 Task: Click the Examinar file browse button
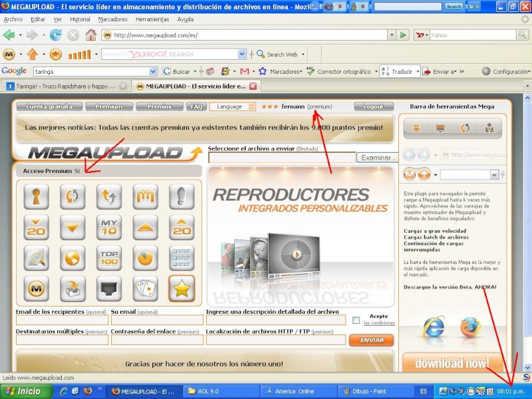(378, 158)
